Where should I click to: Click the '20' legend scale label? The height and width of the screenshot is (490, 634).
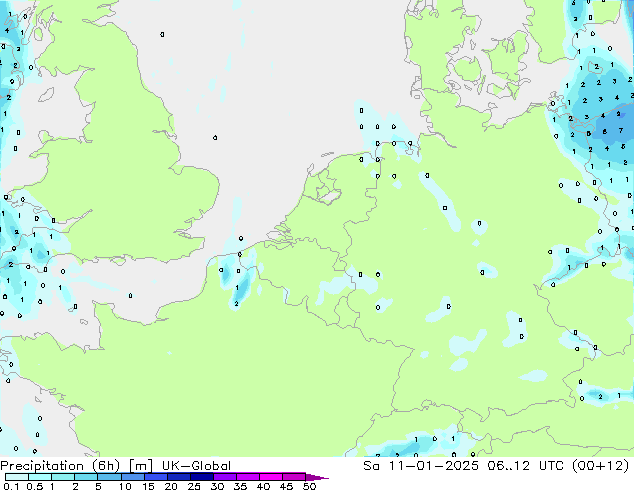[x=171, y=486]
